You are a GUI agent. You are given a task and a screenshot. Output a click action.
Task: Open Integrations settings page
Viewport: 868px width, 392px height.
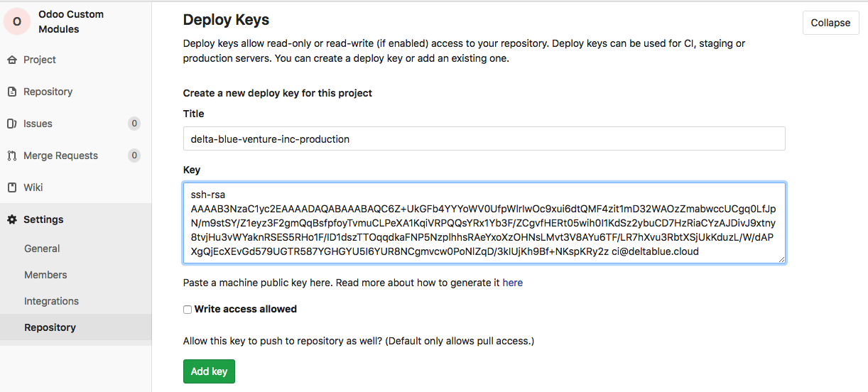51,301
